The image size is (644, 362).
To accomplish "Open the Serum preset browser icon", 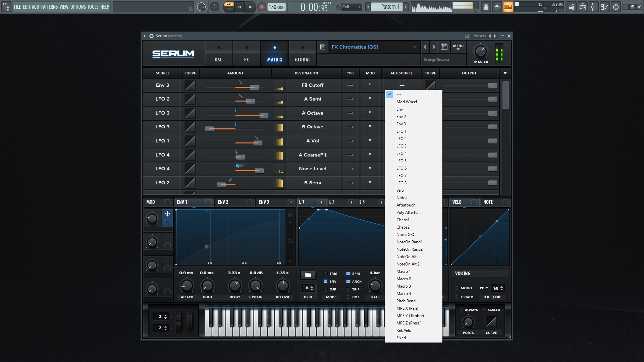I will (444, 47).
